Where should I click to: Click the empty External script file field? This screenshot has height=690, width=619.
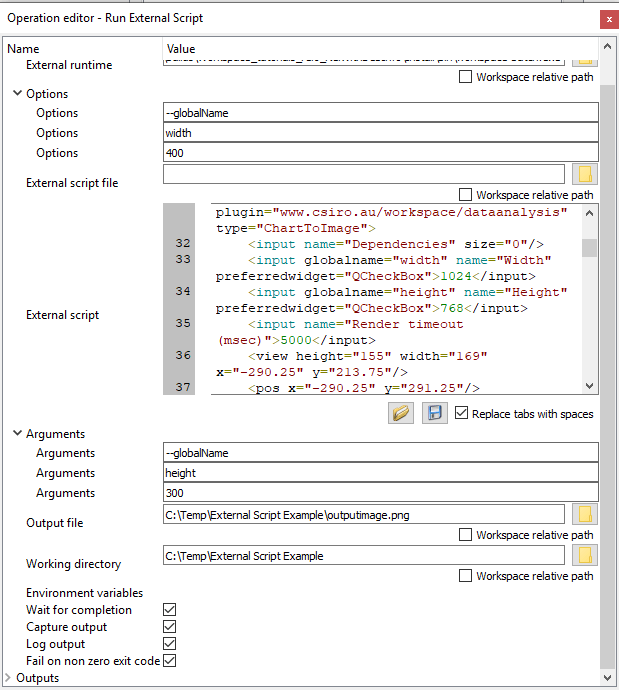pyautogui.click(x=364, y=174)
